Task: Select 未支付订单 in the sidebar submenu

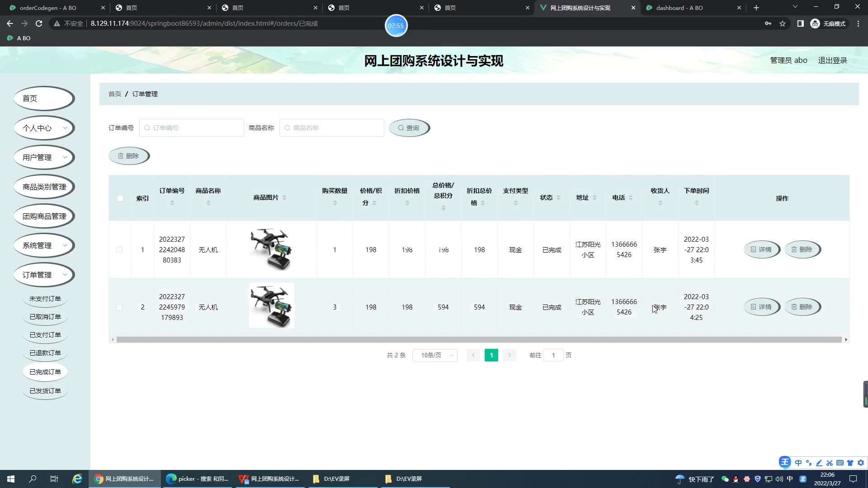Action: 45,299
